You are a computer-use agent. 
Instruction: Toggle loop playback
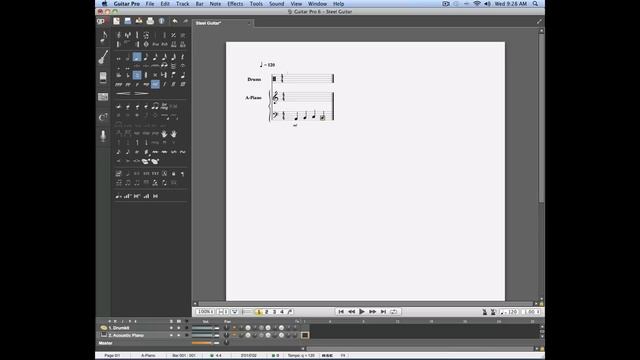(393, 312)
